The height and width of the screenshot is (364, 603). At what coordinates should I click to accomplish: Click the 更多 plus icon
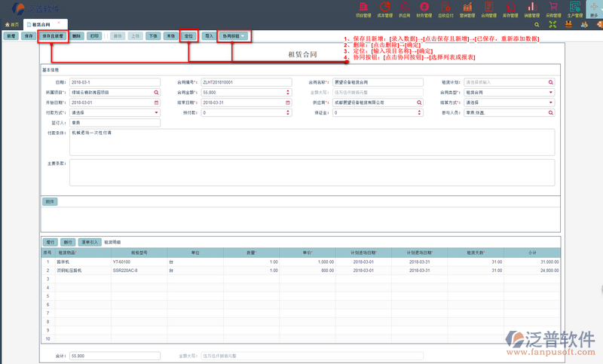click(594, 8)
